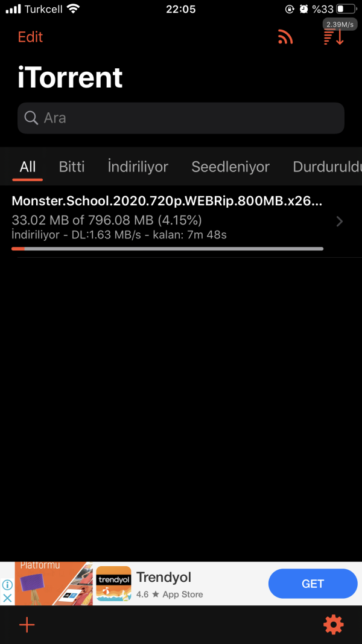Tap the Wi-Fi status icon
The height and width of the screenshot is (644, 362).
click(x=72, y=9)
